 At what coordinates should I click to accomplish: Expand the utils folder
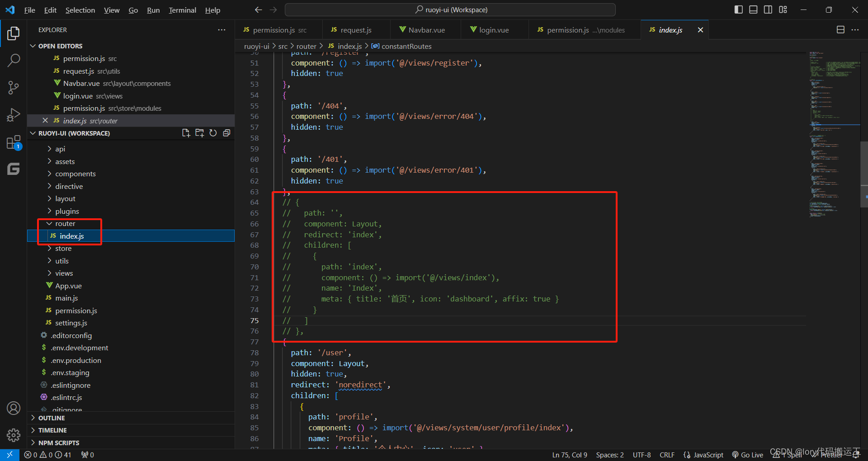[x=62, y=261]
